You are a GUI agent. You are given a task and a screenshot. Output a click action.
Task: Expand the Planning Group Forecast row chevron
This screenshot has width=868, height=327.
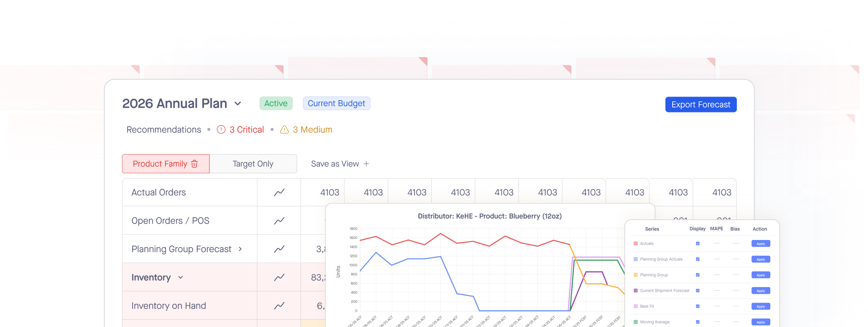pyautogui.click(x=240, y=249)
